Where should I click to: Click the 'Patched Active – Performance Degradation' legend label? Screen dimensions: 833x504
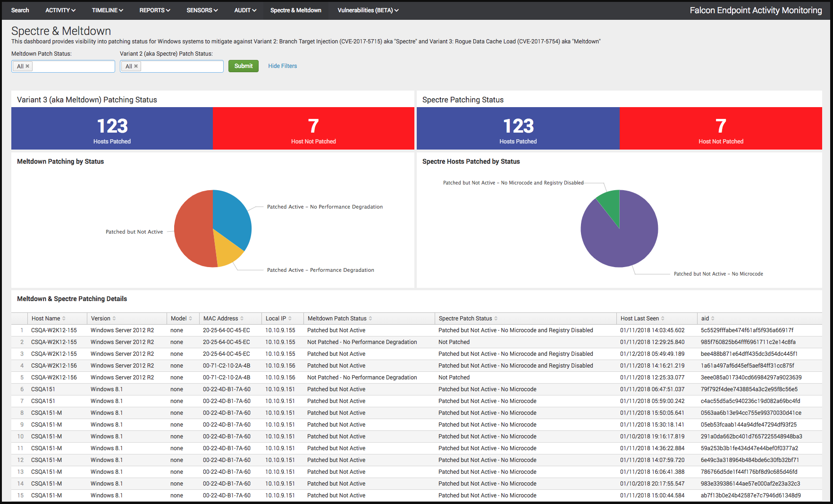pyautogui.click(x=320, y=270)
